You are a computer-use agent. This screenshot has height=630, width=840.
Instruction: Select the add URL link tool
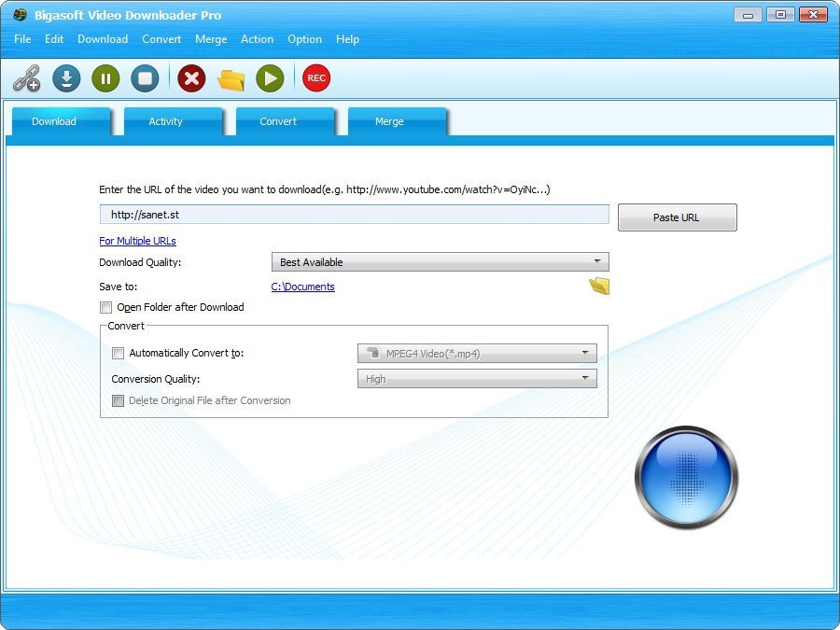[25, 78]
